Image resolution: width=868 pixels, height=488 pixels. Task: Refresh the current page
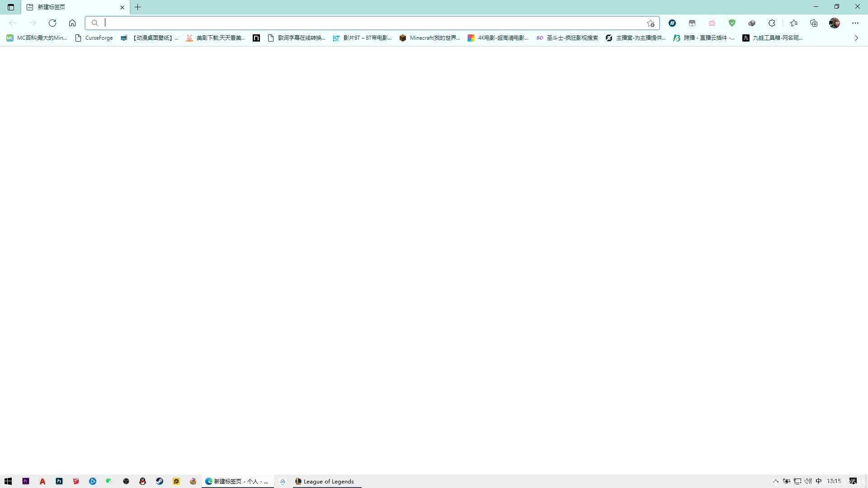coord(52,23)
